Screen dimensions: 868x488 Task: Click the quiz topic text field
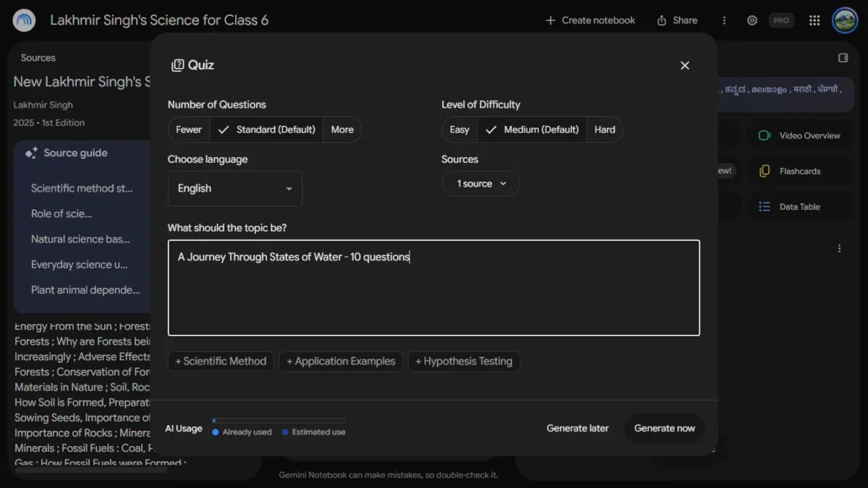click(x=434, y=288)
